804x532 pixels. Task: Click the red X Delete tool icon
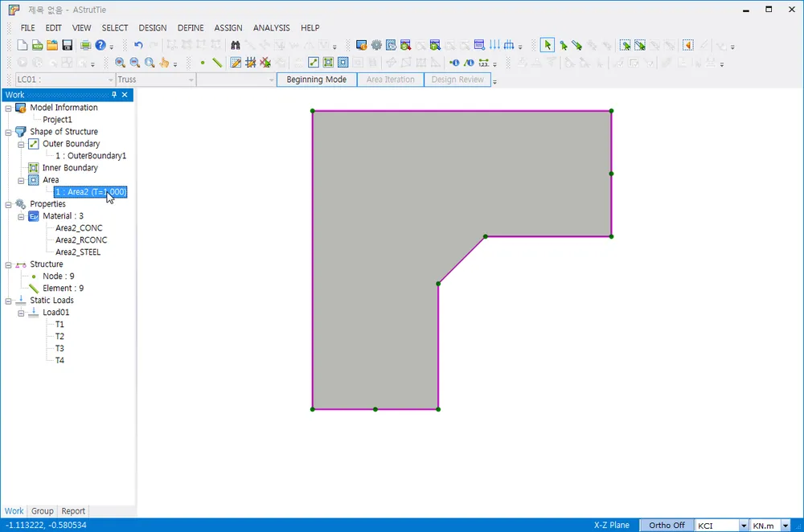tap(265, 63)
